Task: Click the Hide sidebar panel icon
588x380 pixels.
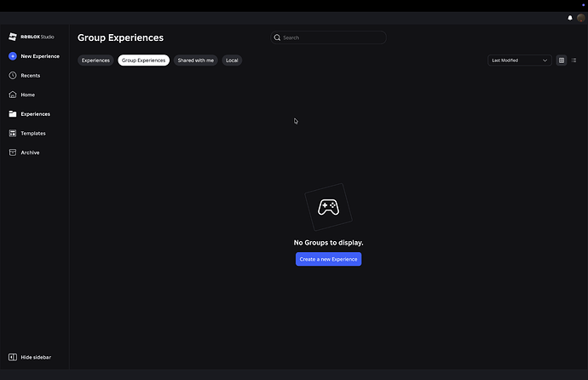Action: [x=13, y=357]
